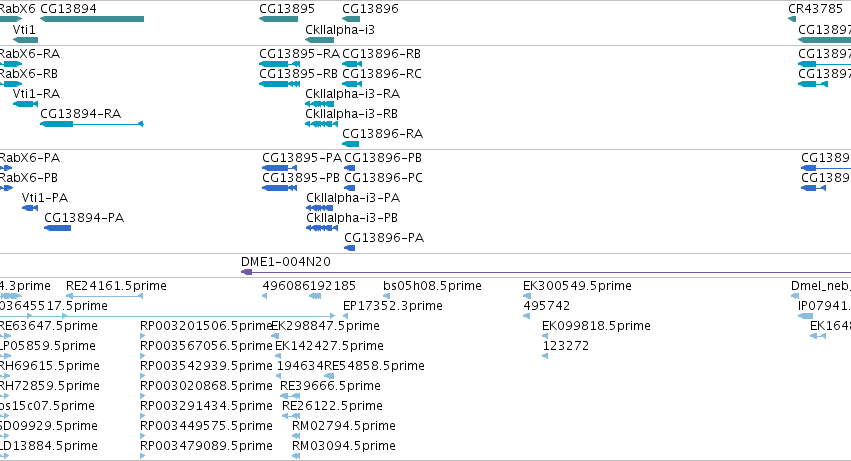This screenshot has height=461, width=851.
Task: Click the CG13895-PA protein feature
Action: click(279, 168)
